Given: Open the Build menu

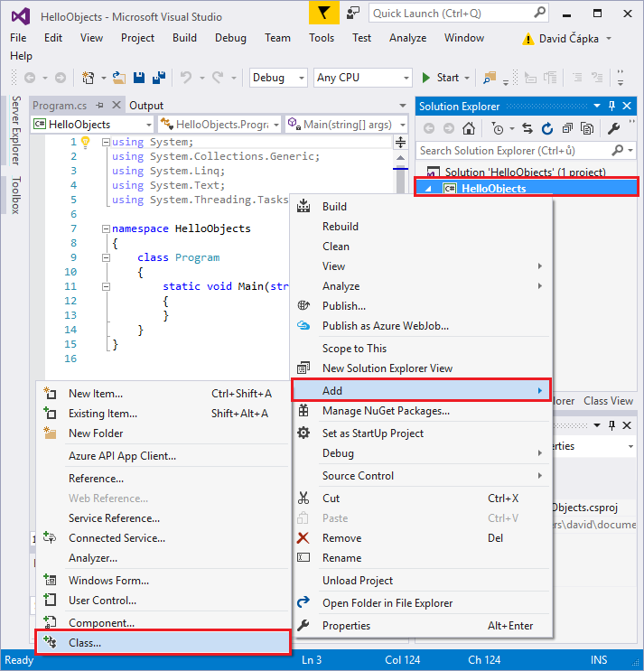Looking at the screenshot, I should pos(184,38).
